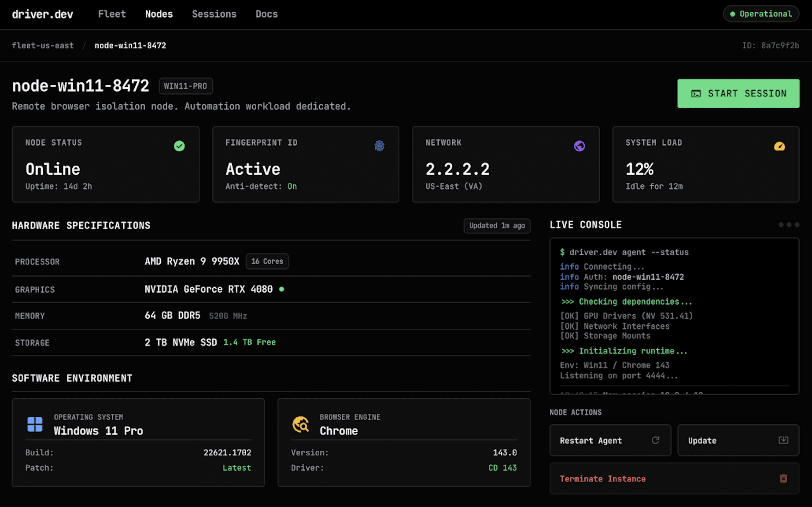Click the globe icon in Network card
The width and height of the screenshot is (812, 507).
(579, 146)
